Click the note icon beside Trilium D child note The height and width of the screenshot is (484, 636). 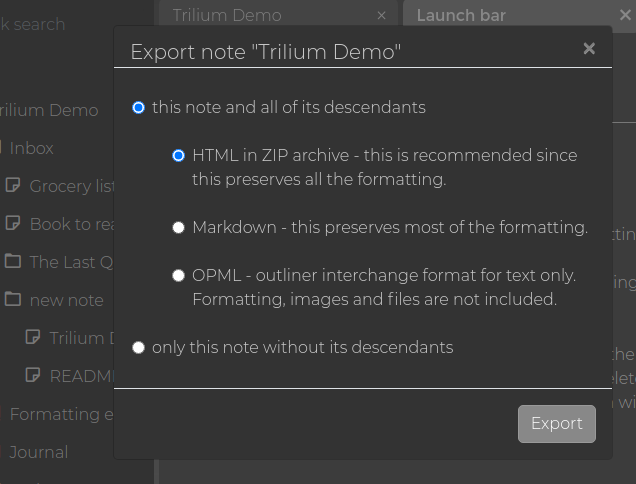point(33,338)
